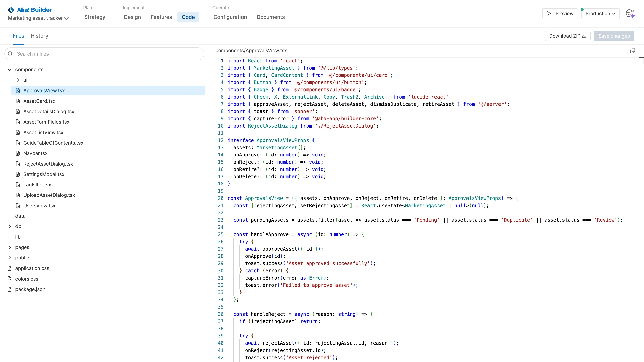
Task: Open the Configuration page
Action: point(230,17)
